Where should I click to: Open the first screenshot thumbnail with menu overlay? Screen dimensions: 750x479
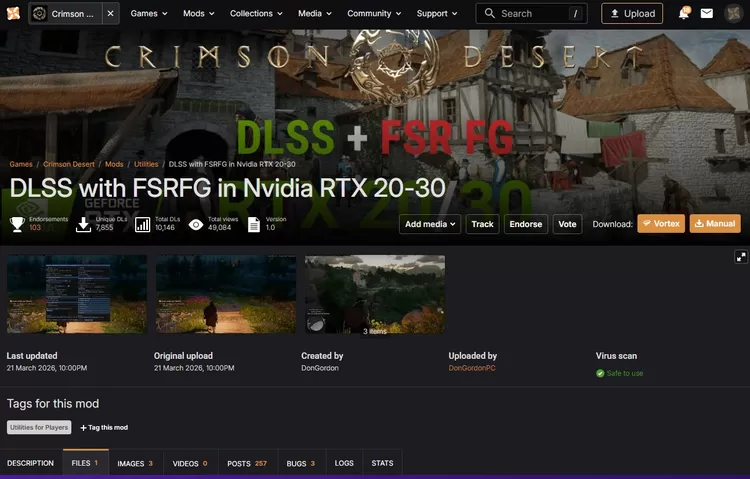tap(77, 294)
